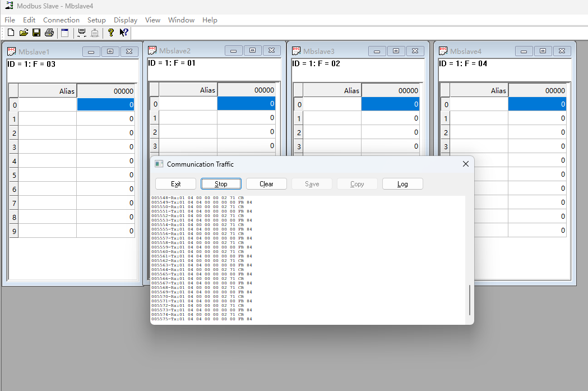Click the Connect toolbar icon
The image size is (588, 391).
click(x=82, y=33)
